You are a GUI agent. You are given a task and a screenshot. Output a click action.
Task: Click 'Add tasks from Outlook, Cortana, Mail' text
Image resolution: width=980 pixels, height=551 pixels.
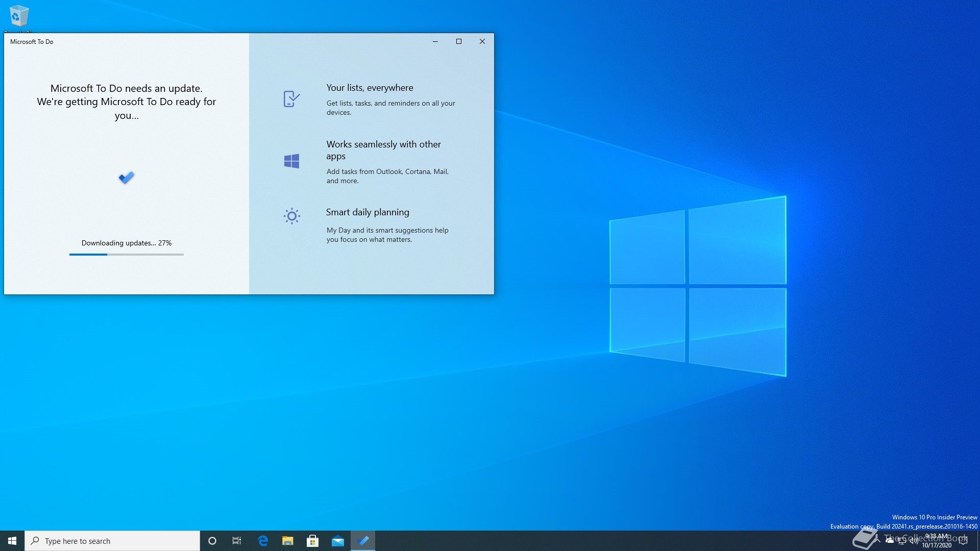[387, 176]
